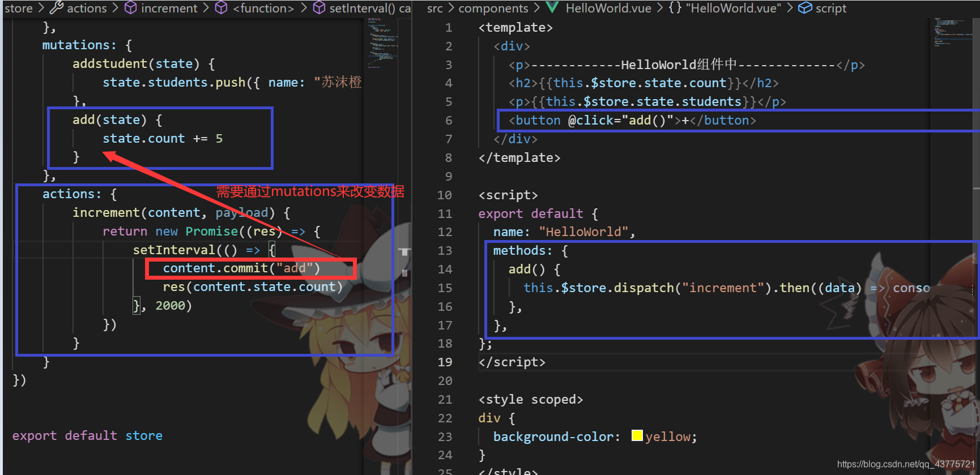
Task: Click the 'methods:' keyword
Action: coord(523,250)
